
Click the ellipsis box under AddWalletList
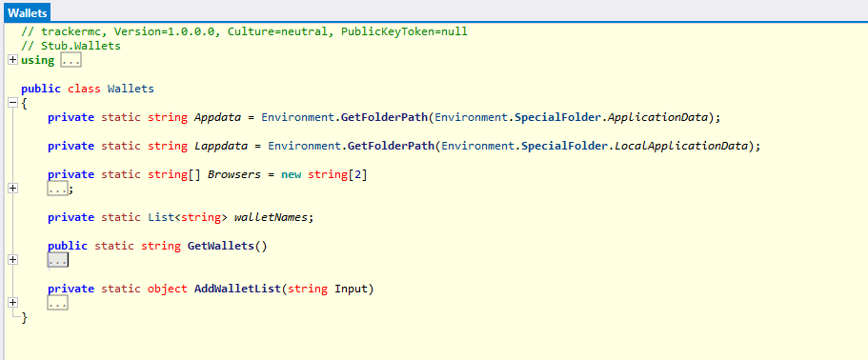pyautogui.click(x=57, y=303)
